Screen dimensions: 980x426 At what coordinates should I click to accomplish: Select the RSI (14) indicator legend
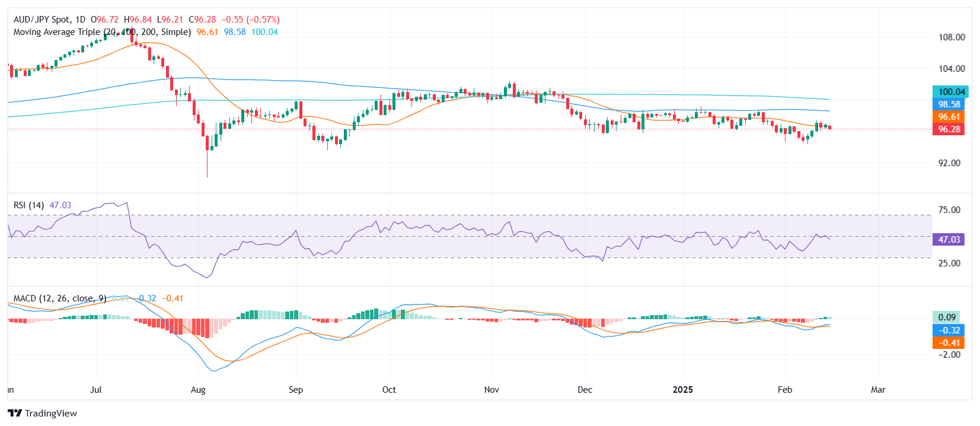pos(28,205)
